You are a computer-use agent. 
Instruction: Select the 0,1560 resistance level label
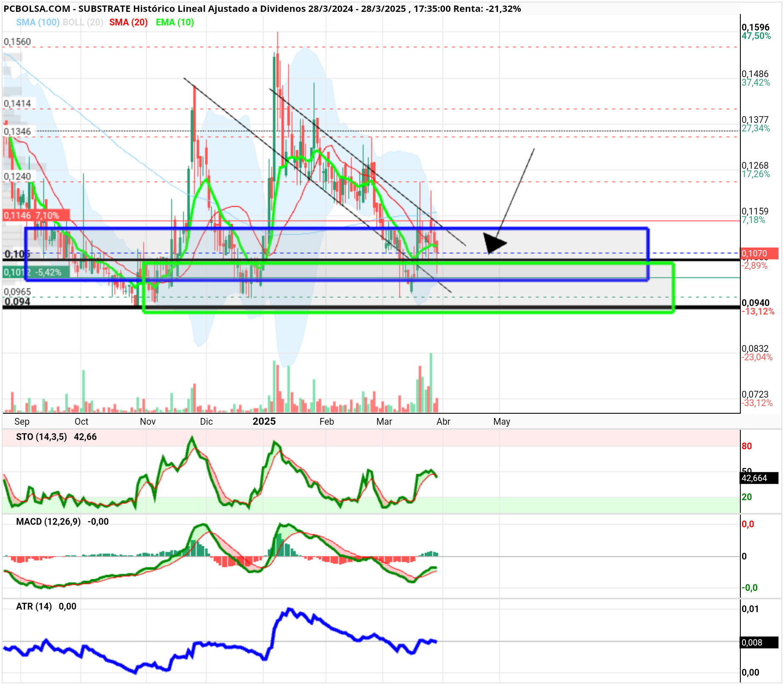click(17, 42)
